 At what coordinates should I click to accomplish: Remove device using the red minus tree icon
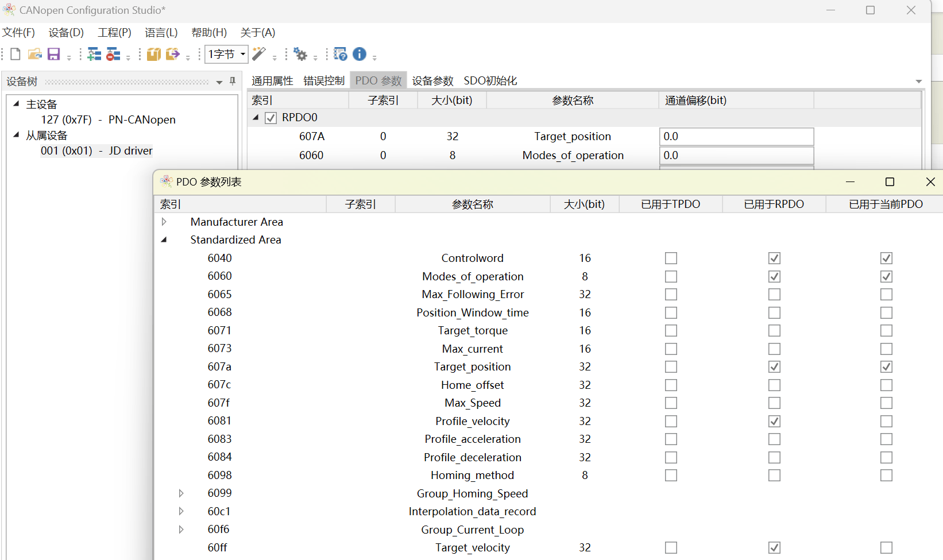[x=113, y=54]
